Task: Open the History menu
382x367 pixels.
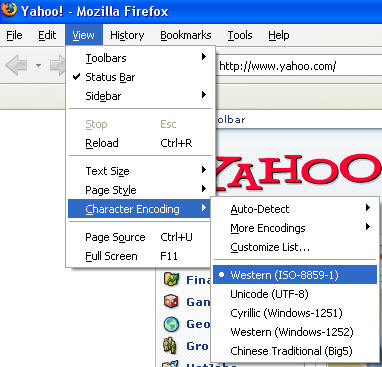Action: point(127,35)
